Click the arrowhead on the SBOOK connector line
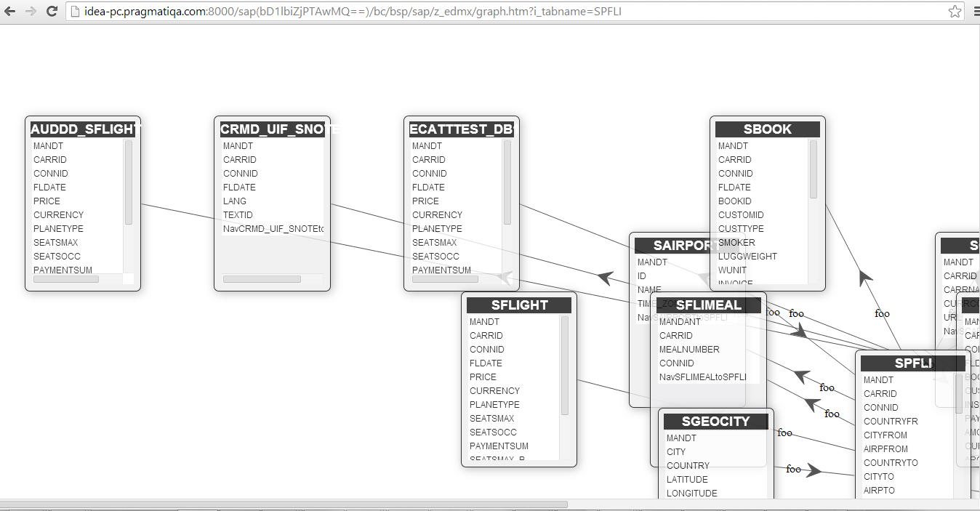The image size is (980, 511). point(864,278)
